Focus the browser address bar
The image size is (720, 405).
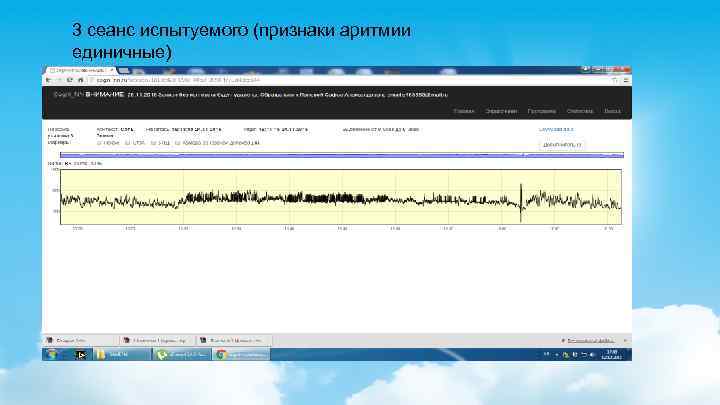(x=349, y=80)
